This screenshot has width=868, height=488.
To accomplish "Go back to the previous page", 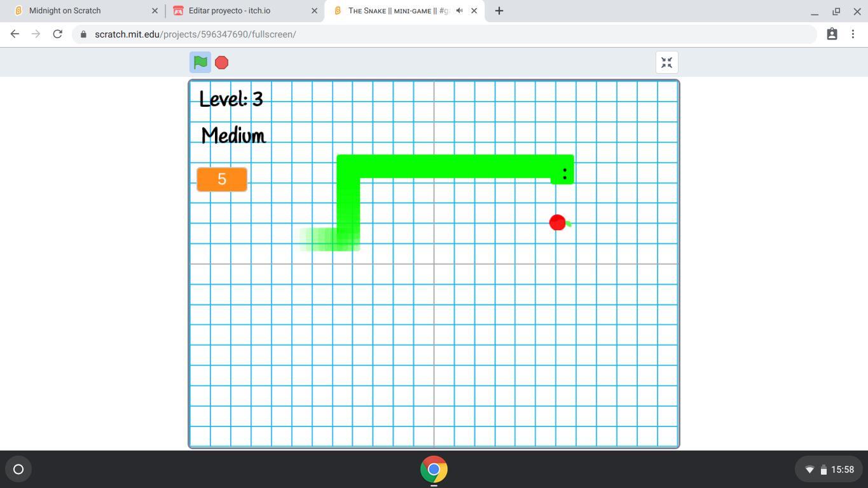I will [x=15, y=34].
